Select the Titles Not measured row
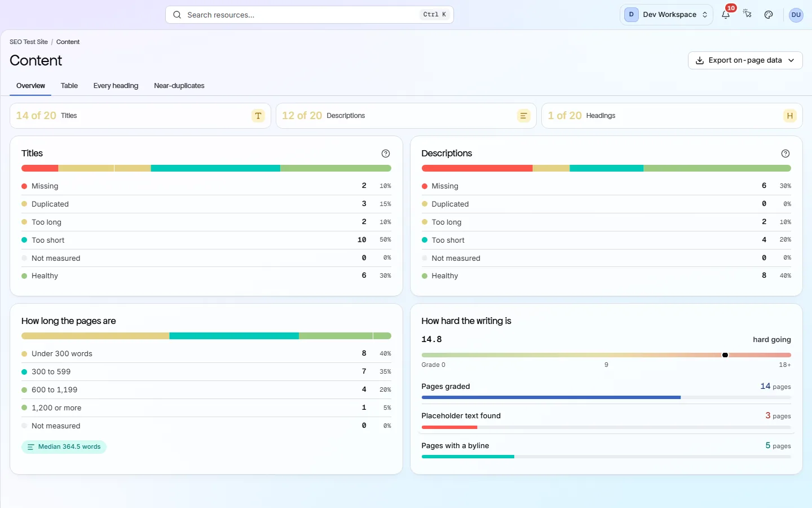The height and width of the screenshot is (508, 812). click(206, 258)
